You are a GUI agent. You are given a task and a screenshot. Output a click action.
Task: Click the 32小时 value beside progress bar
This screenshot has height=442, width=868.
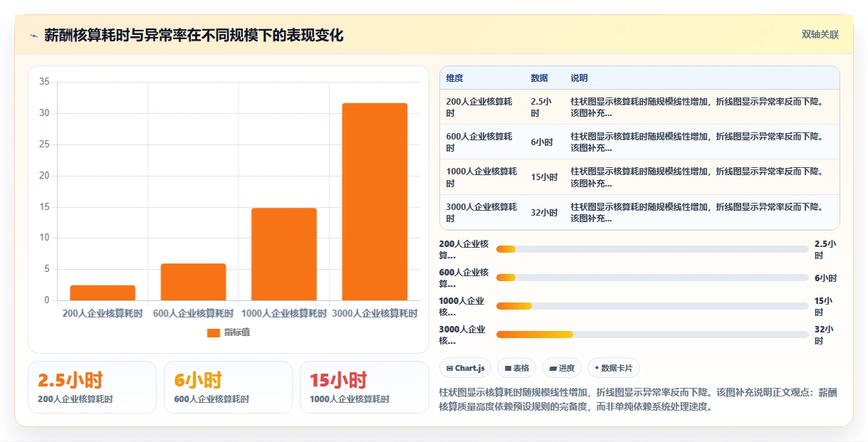pos(825,335)
